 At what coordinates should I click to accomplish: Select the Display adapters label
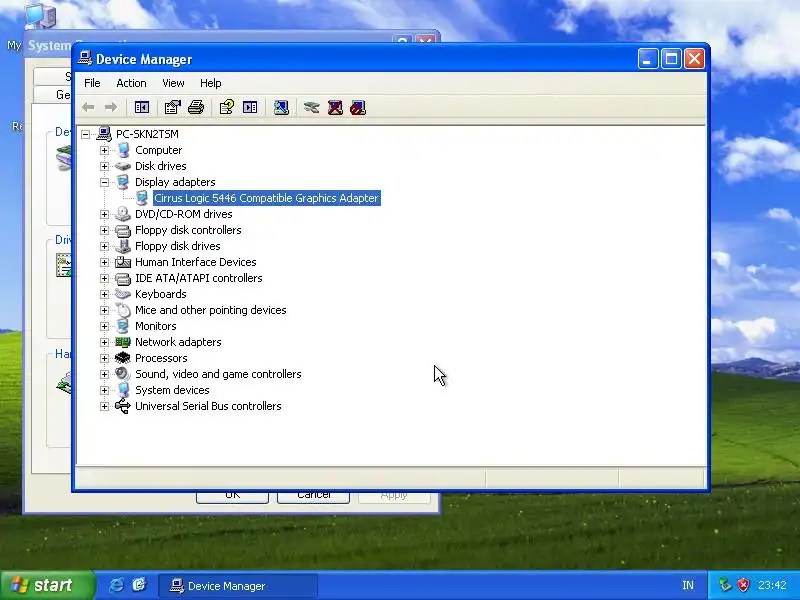[175, 182]
